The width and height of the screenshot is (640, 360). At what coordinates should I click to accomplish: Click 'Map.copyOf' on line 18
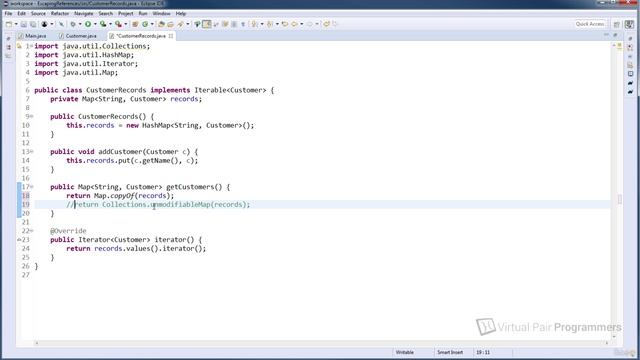click(114, 196)
